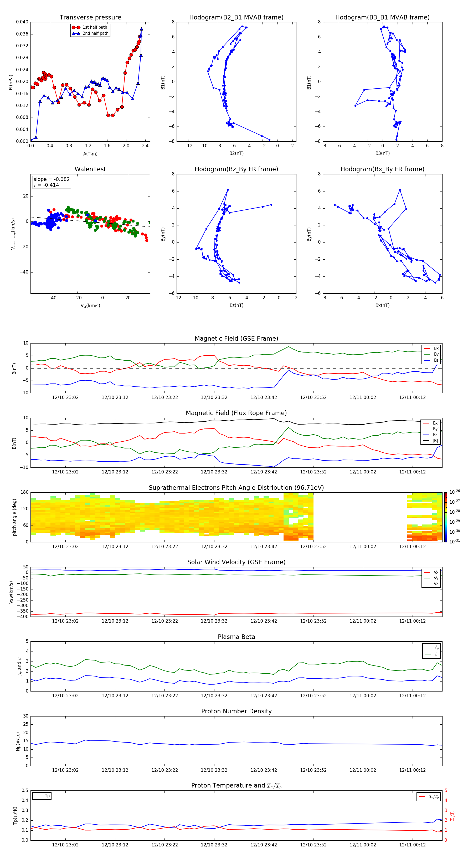Select the "Bz(nT)" x-axis label
The image size is (473, 868).
[x=236, y=306]
